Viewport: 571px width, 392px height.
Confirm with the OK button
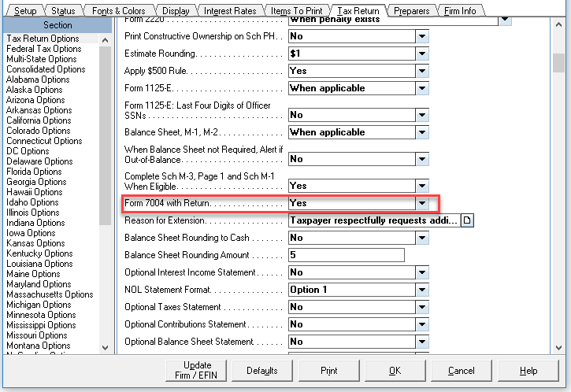(395, 371)
